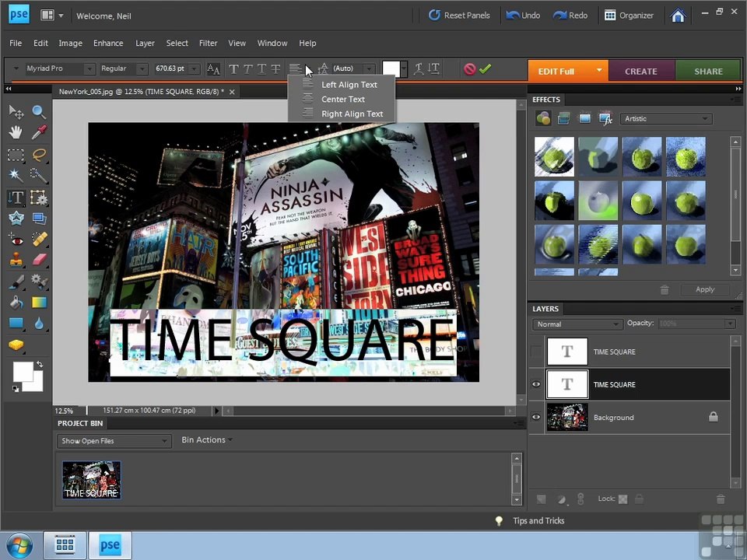The width and height of the screenshot is (747, 560).
Task: Select the Straighten tool
Action: [39, 218]
